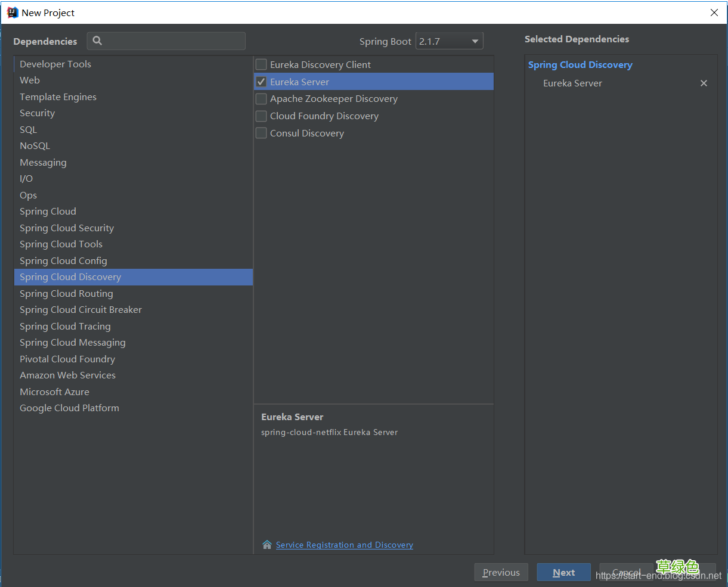The image size is (728, 587).
Task: Choose Spring Cloud Config category
Action: pyautogui.click(x=134, y=261)
